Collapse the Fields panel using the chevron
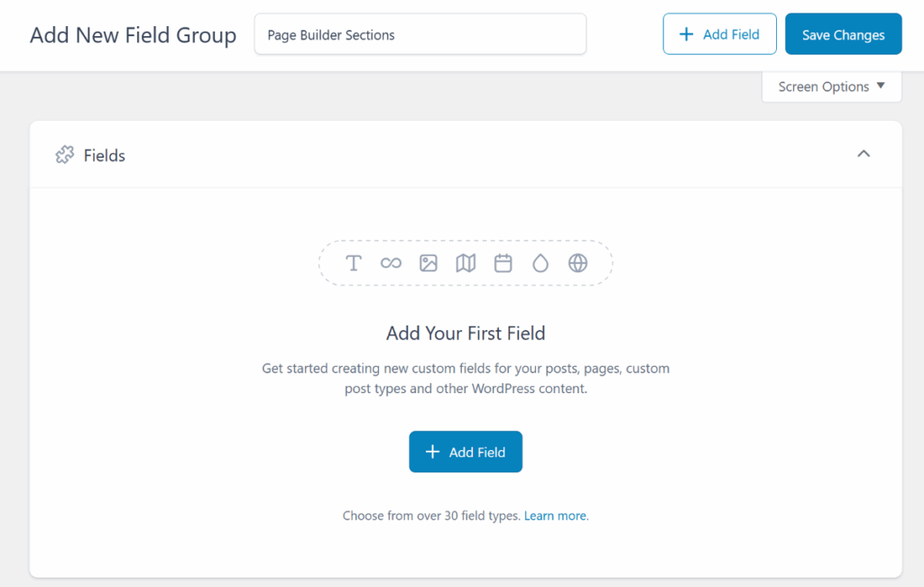This screenshot has width=924, height=587. coord(864,154)
